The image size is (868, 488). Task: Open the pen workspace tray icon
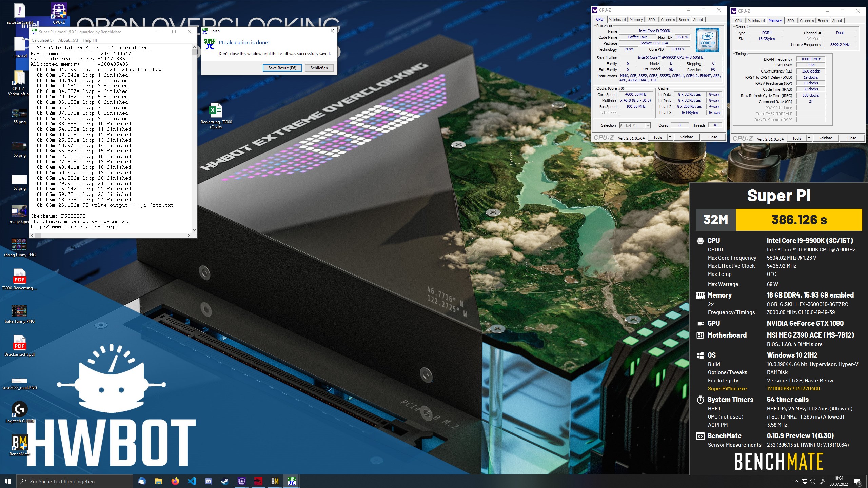click(822, 481)
